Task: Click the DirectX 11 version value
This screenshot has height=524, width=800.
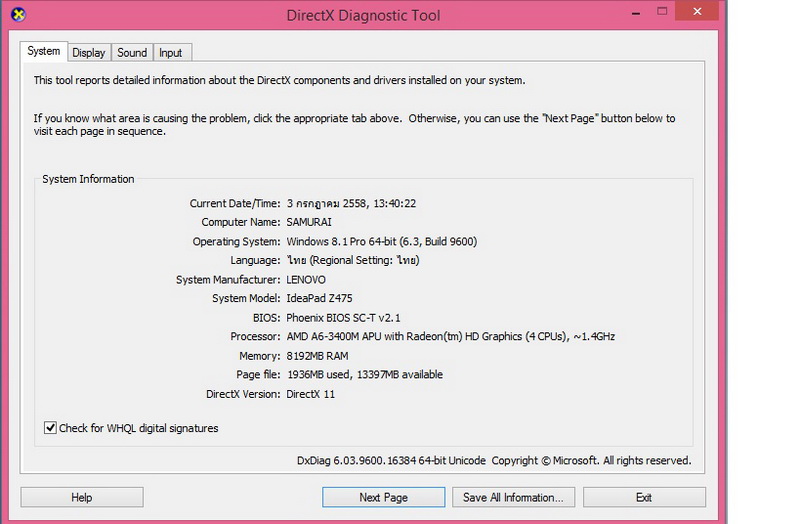Action: point(311,394)
